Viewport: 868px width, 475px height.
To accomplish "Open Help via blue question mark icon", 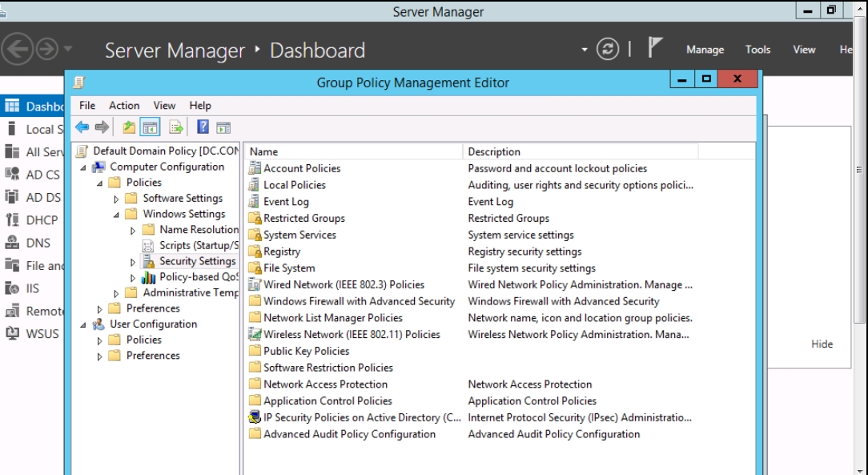I will pos(203,127).
